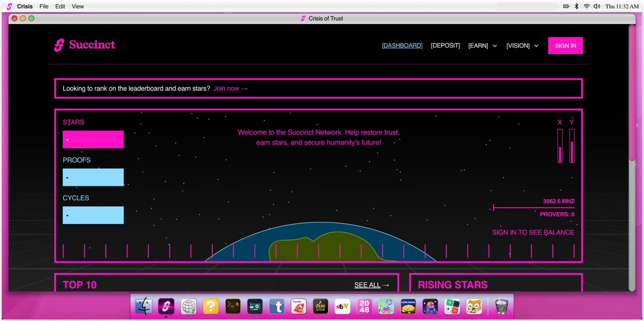Click the 'Thu 11:32 AM' menu bar clock
Screen dimensions: 644x321
point(623,6)
